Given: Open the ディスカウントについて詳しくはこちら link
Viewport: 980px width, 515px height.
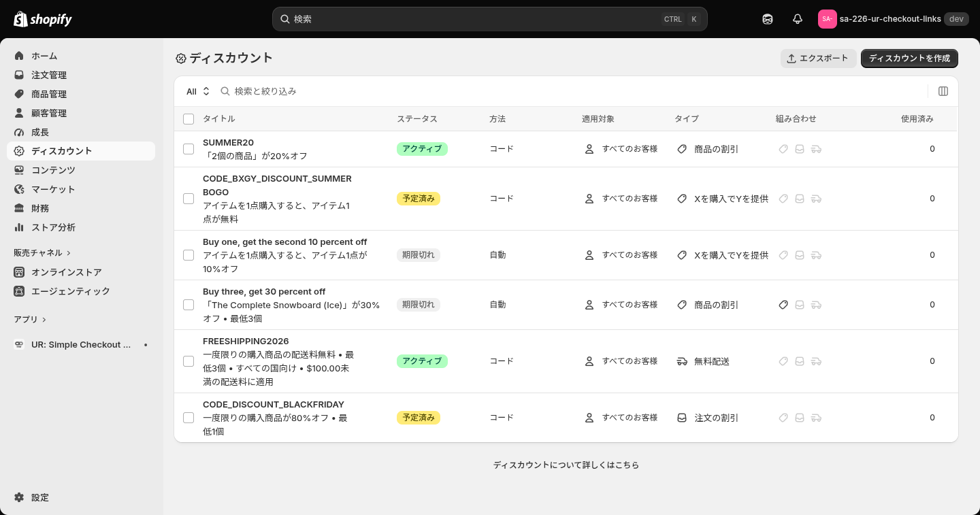Looking at the screenshot, I should coord(566,465).
